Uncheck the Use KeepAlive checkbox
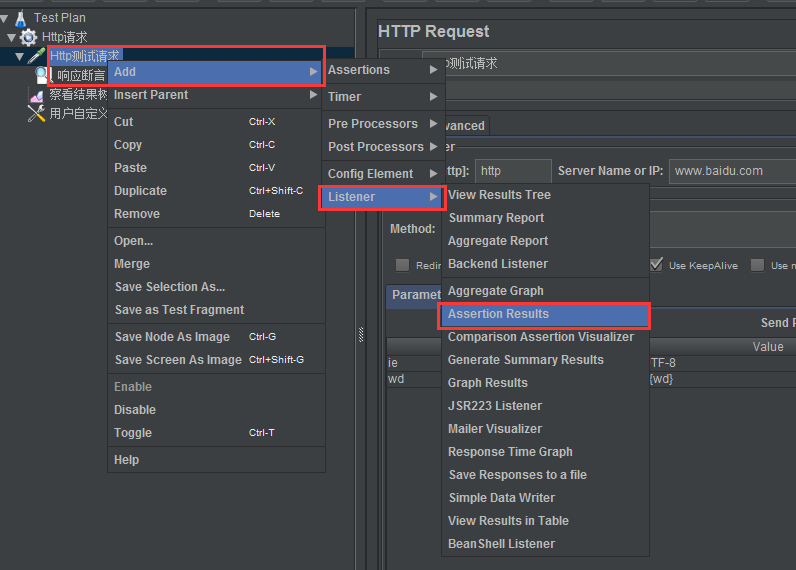The width and height of the screenshot is (796, 570). 656,264
